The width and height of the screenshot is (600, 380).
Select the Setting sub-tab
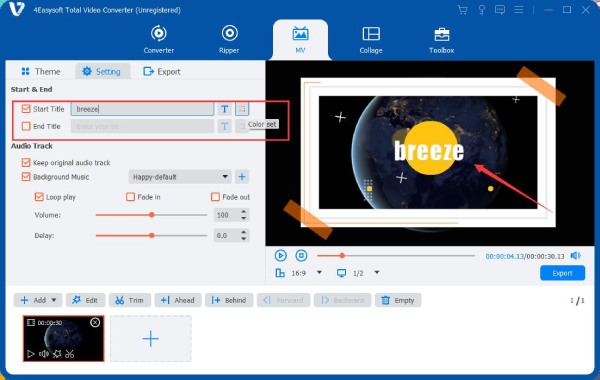(102, 72)
